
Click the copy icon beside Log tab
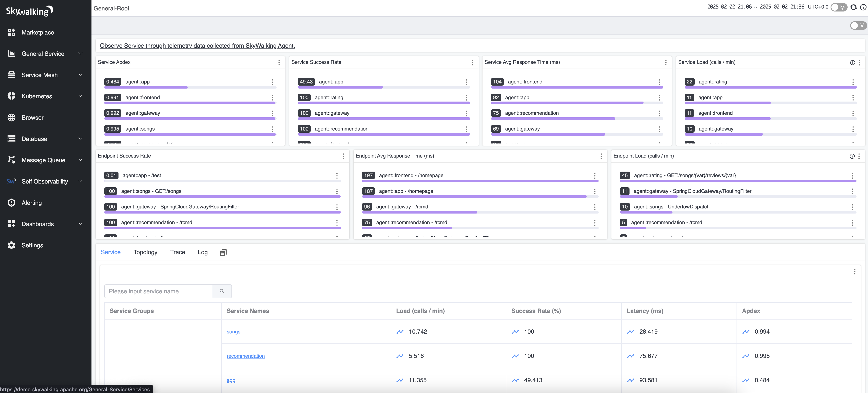click(x=223, y=252)
